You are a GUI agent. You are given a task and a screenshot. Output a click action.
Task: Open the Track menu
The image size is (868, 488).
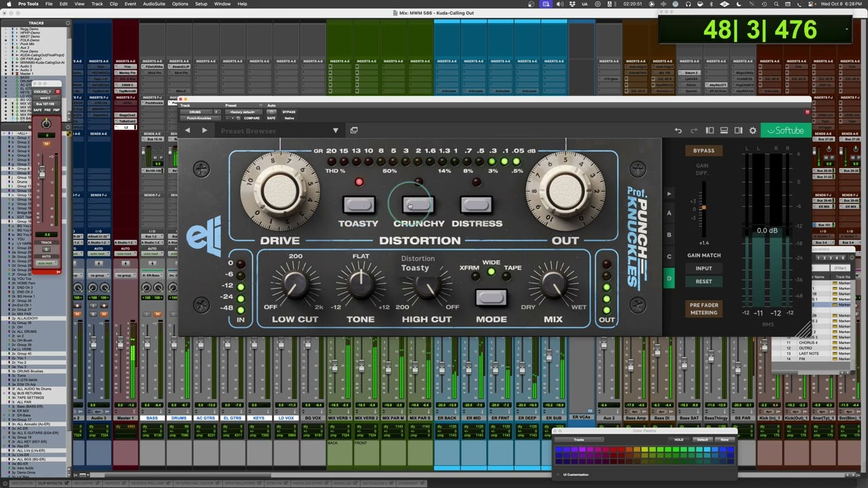tap(97, 4)
